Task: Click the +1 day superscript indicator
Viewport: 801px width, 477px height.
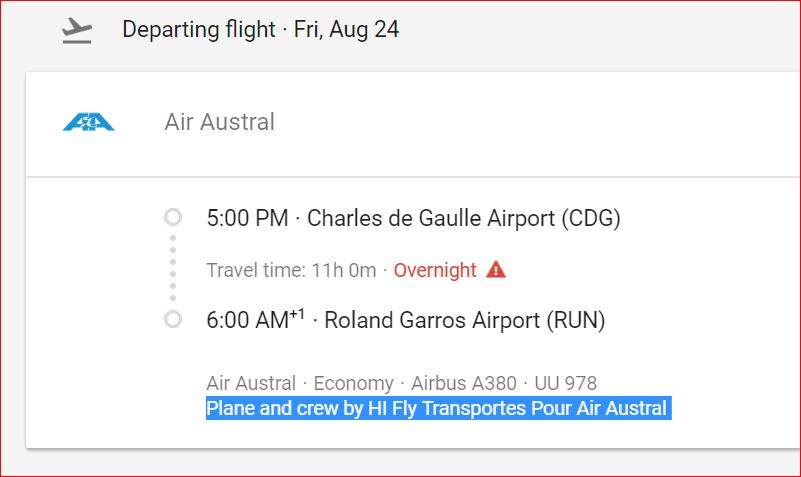Action: [x=297, y=315]
